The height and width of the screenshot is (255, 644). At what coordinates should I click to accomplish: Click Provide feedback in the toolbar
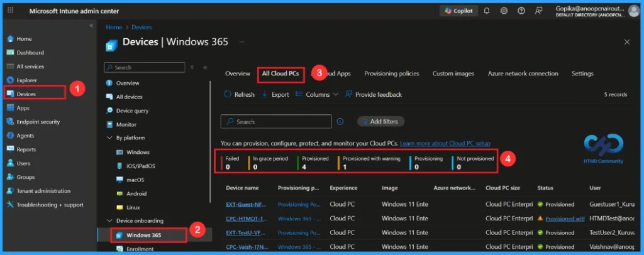click(x=374, y=94)
